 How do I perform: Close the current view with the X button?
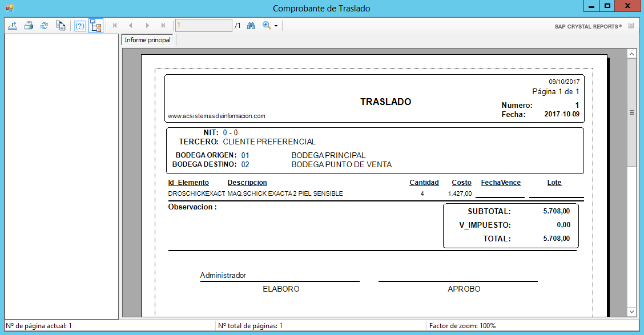click(x=631, y=26)
